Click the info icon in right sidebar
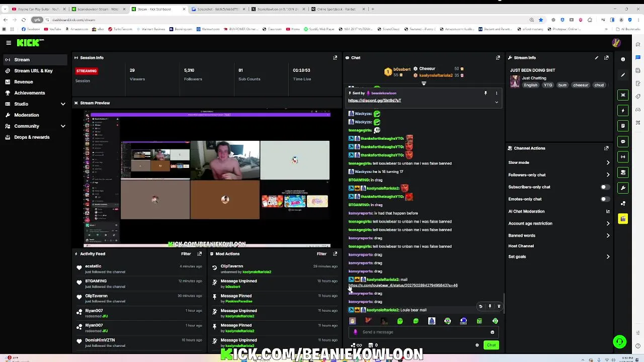Screen dimensions: 644x362 [x=623, y=59]
